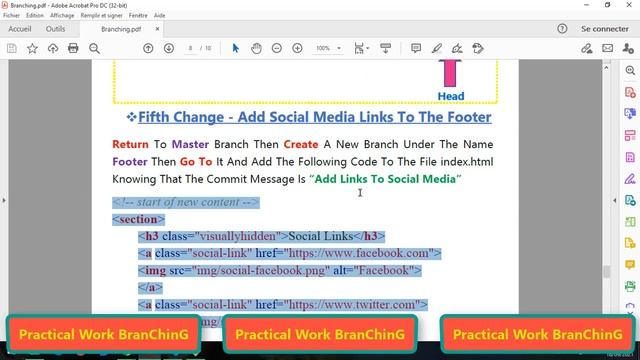Open the search tool in right pane

click(x=630, y=70)
